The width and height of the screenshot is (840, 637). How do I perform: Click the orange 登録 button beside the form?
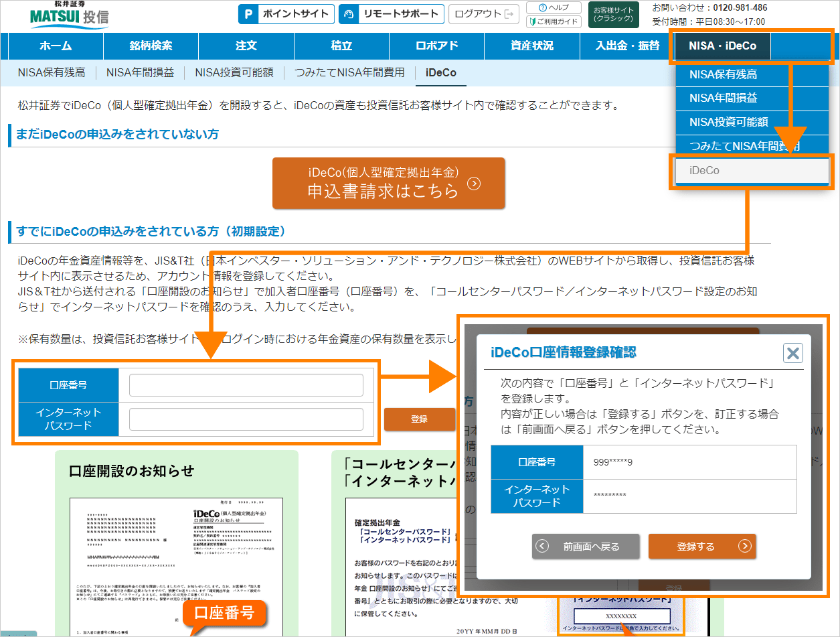pos(419,419)
